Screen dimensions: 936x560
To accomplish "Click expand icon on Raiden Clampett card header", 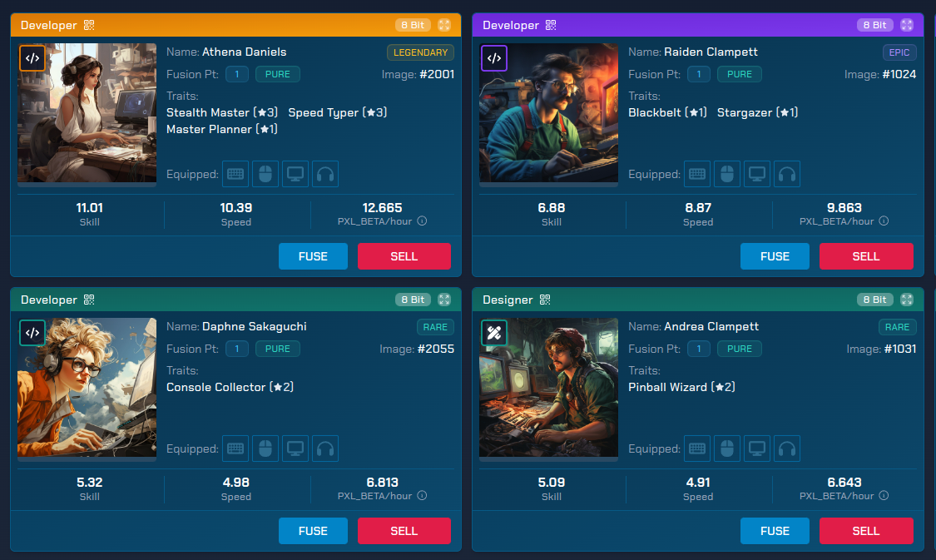I will click(906, 25).
